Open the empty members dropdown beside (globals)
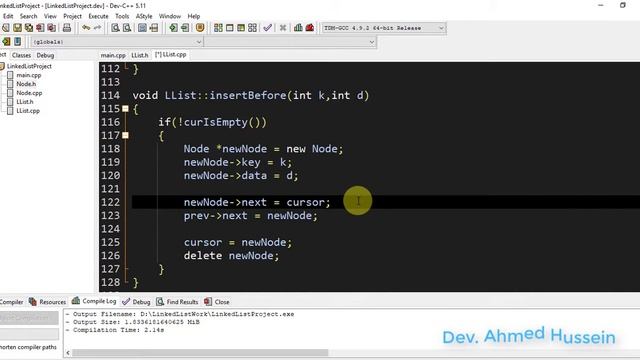This screenshot has width=640, height=360. point(290,42)
